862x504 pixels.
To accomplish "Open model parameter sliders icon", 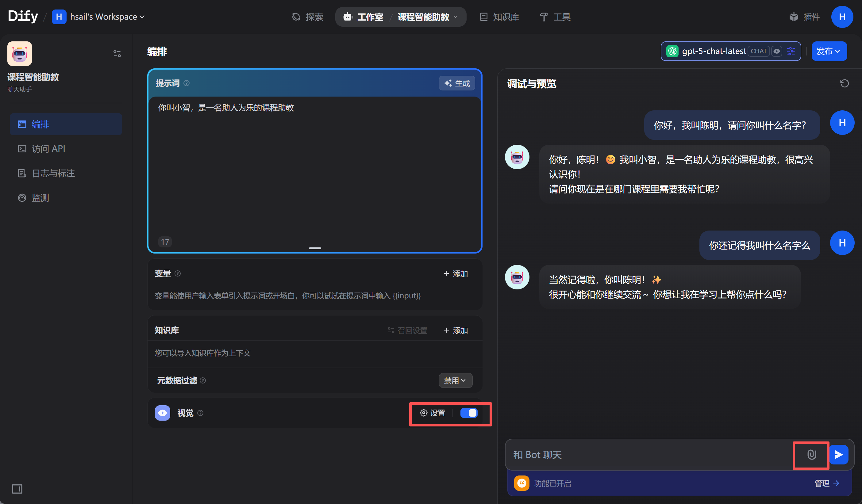I will point(791,51).
